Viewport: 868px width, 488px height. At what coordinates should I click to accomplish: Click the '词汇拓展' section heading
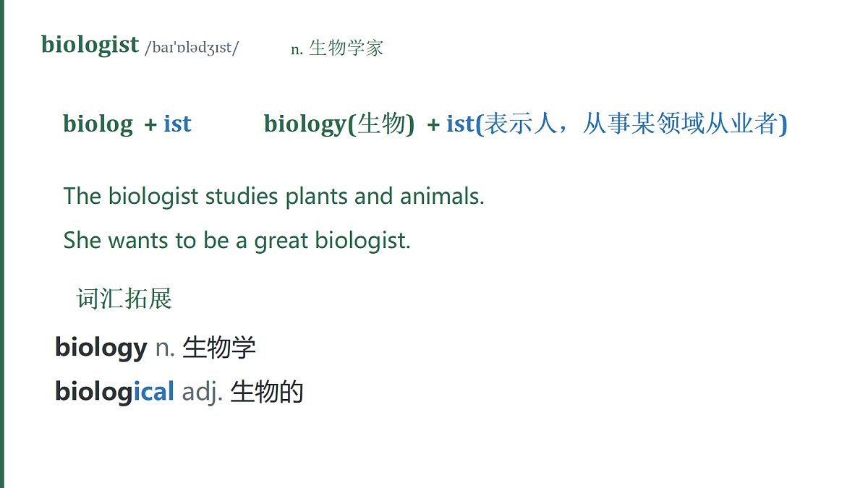click(x=124, y=298)
